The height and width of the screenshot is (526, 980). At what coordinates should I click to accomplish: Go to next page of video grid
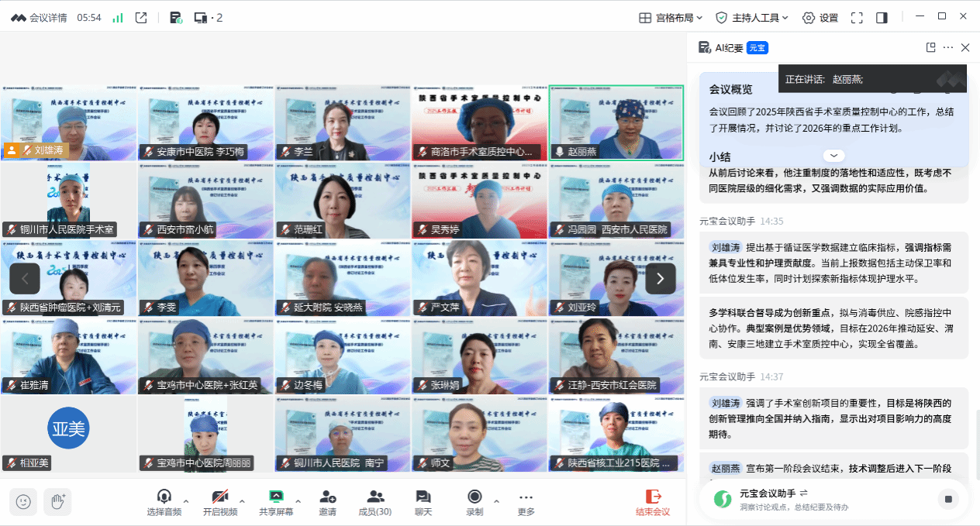click(x=660, y=278)
